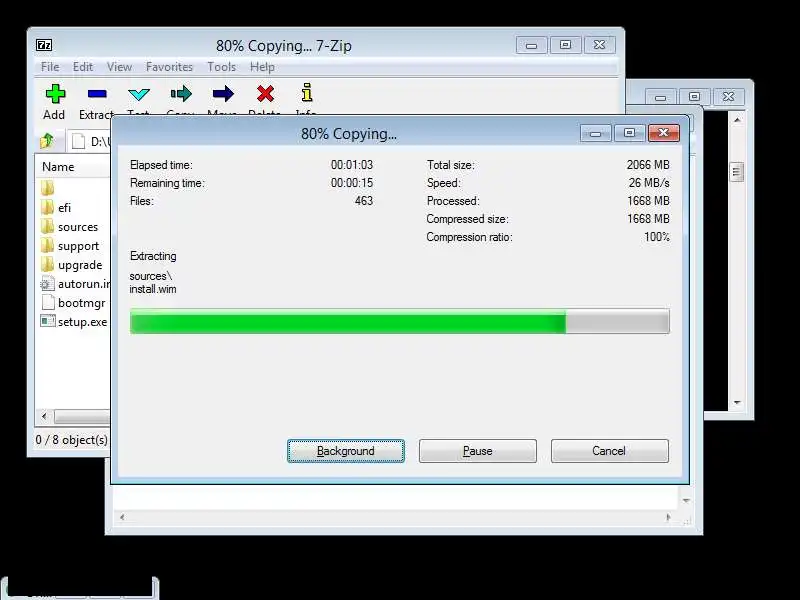Viewport: 800px width, 600px height.
Task: Select the unnamed top folder icon
Action: click(x=47, y=188)
